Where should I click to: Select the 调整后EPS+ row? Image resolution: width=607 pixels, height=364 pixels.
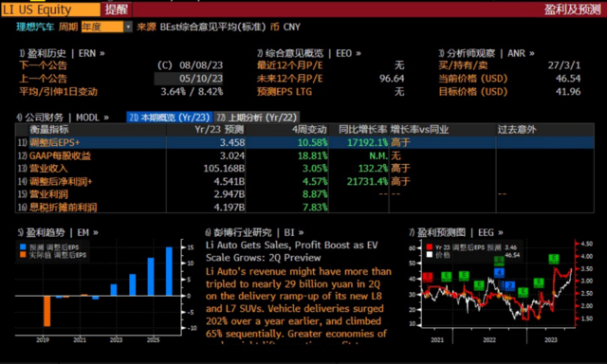(304, 142)
